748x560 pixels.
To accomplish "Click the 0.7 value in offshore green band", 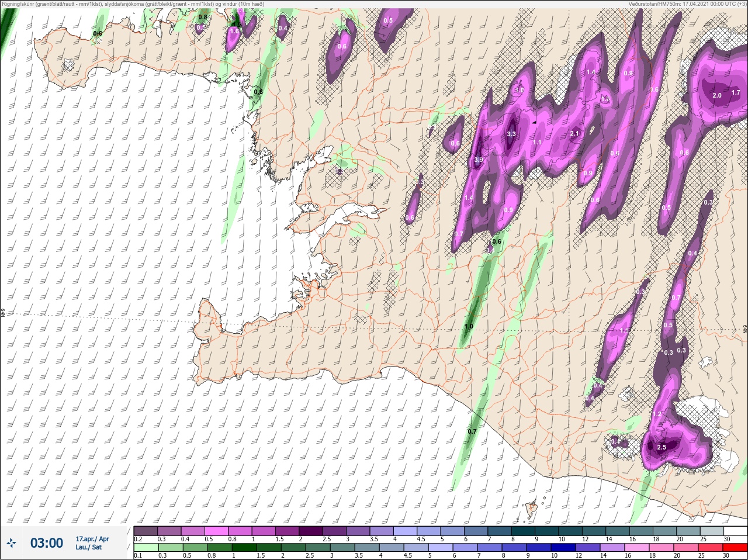I will [x=472, y=431].
